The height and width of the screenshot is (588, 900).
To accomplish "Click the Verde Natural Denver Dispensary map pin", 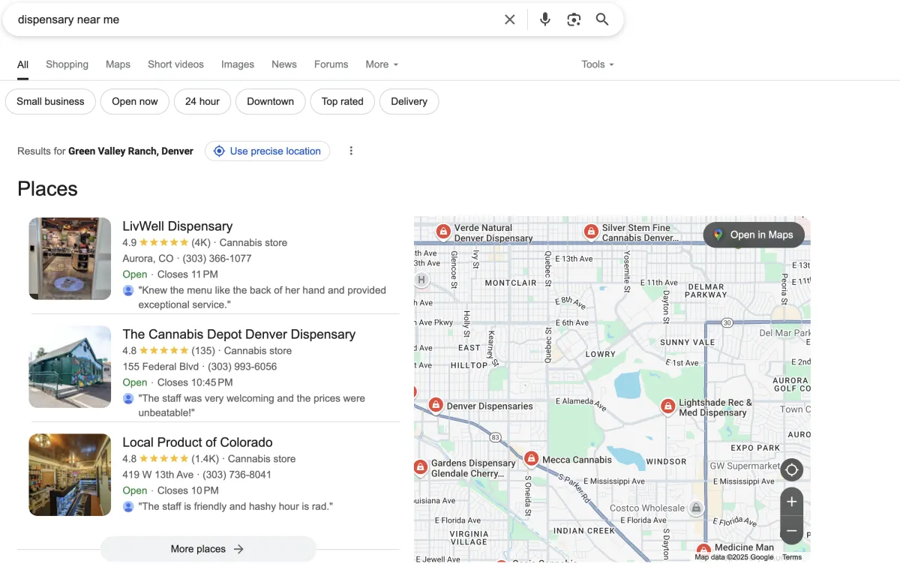I will point(443,231).
